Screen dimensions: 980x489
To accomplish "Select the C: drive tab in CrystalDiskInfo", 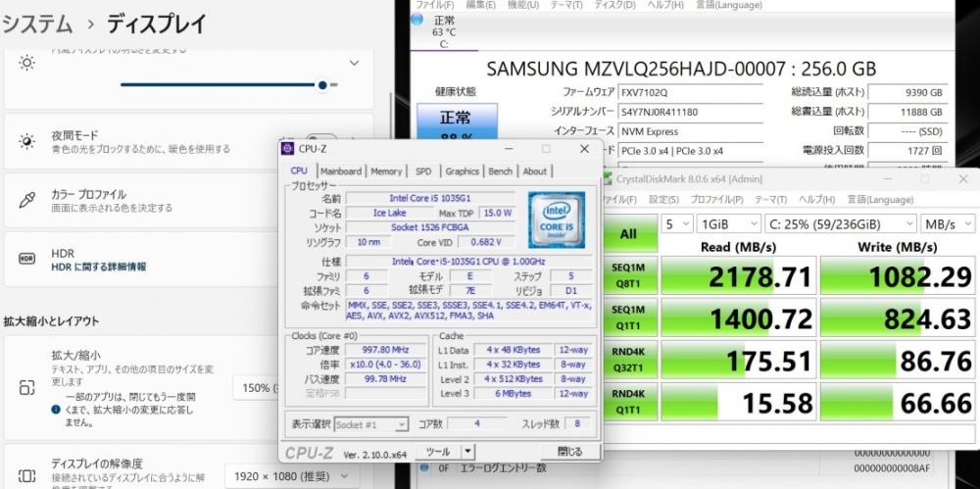I will click(x=444, y=31).
